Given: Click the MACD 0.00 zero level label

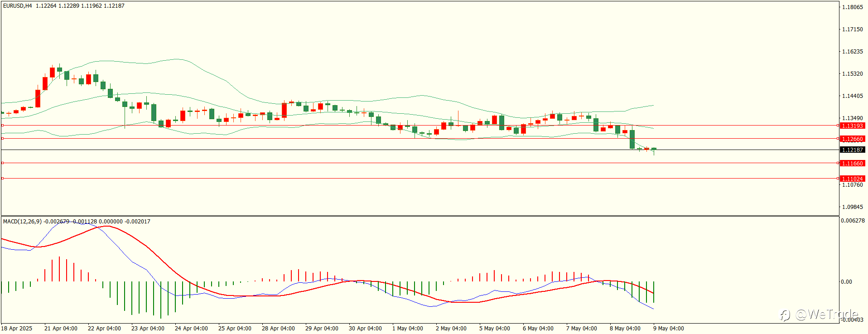Looking at the screenshot, I should (846, 281).
